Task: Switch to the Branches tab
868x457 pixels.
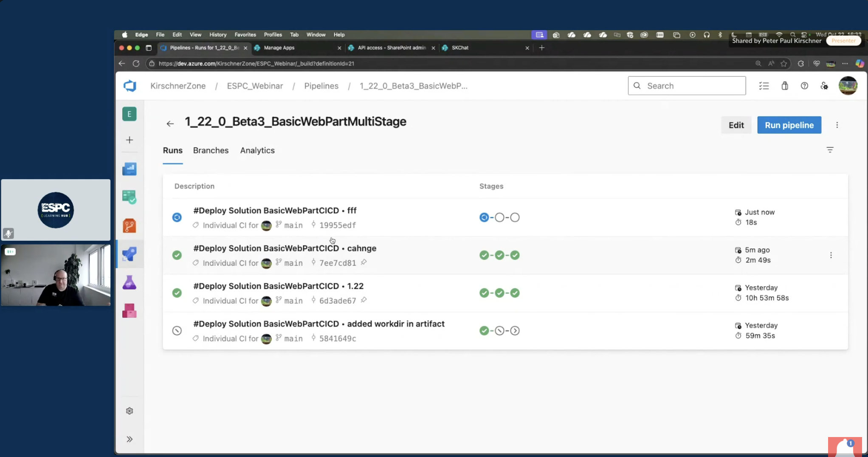Action: coord(211,150)
